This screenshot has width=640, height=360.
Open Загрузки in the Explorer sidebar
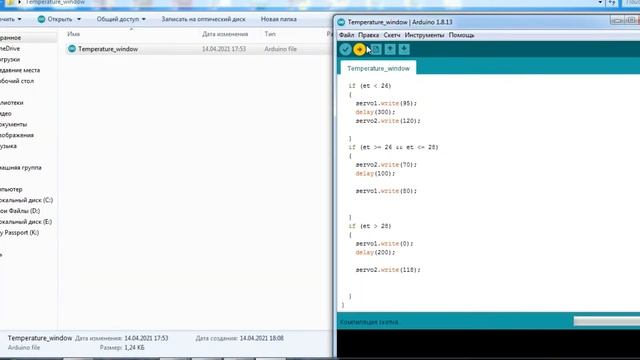[x=10, y=59]
